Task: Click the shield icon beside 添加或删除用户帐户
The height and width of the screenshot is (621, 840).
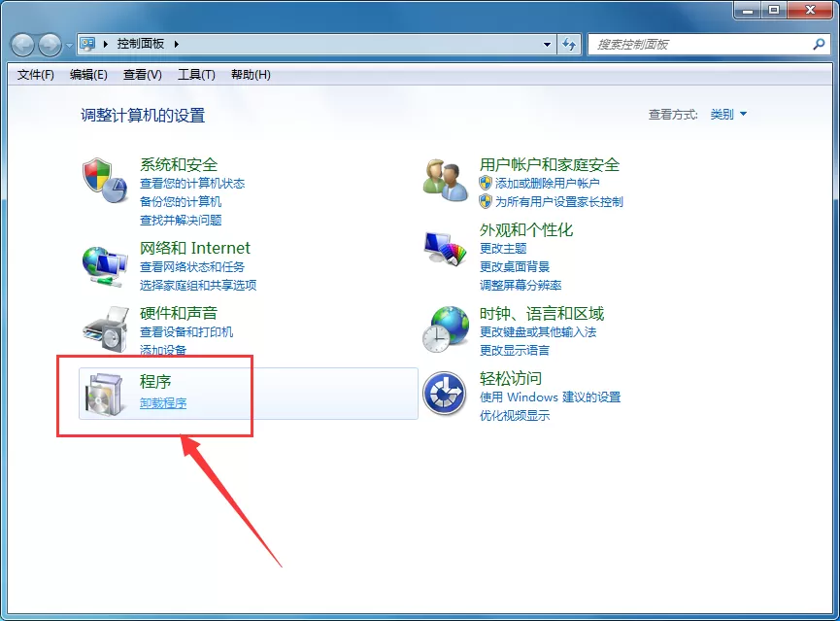Action: 486,184
